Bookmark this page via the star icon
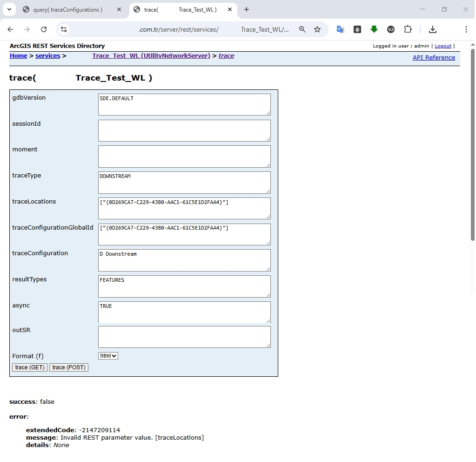Screen dimensions: 476x462 pos(317,29)
